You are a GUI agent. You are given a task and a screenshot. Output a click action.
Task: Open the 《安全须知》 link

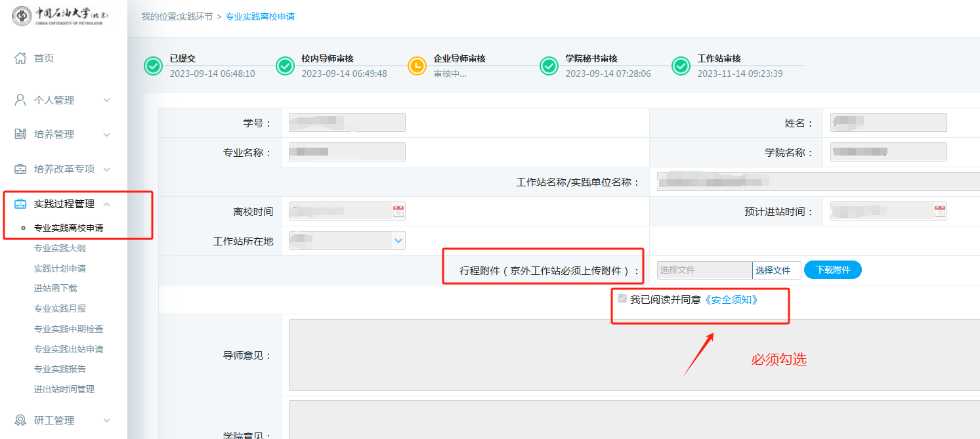(731, 300)
